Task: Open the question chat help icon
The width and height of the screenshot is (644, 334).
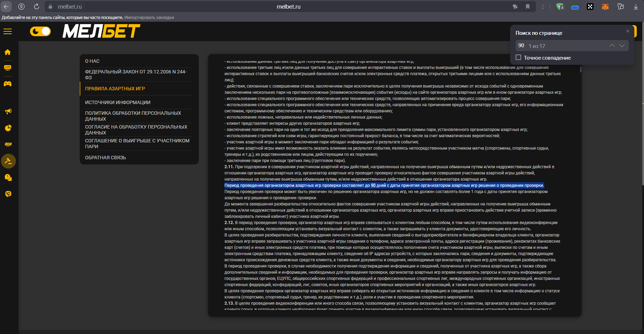Action: tap(8, 178)
